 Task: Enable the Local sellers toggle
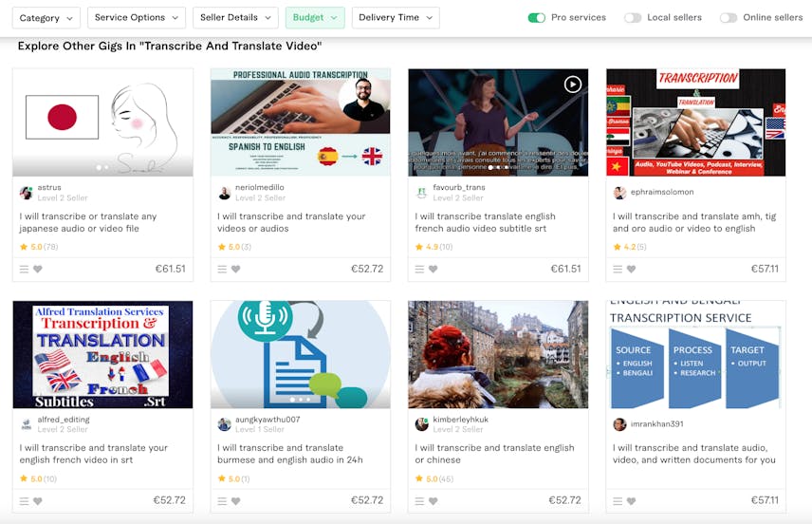point(633,18)
